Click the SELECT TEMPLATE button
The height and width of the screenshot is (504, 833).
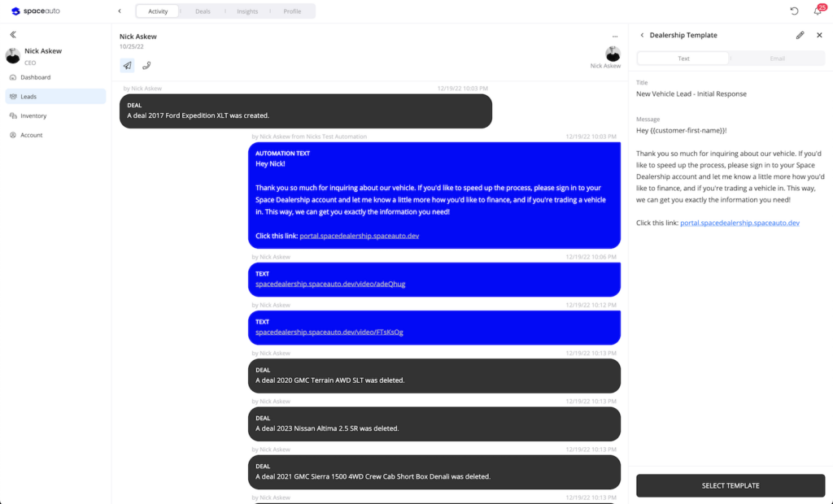click(730, 485)
